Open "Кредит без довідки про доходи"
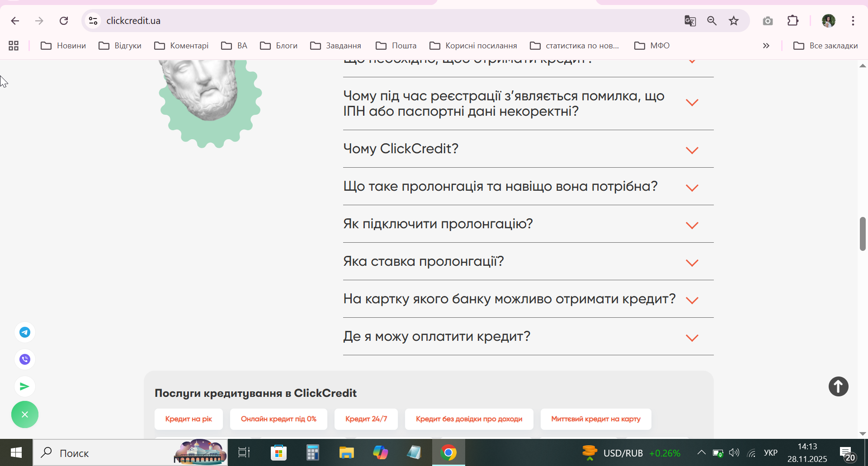The height and width of the screenshot is (466, 868). click(x=469, y=419)
